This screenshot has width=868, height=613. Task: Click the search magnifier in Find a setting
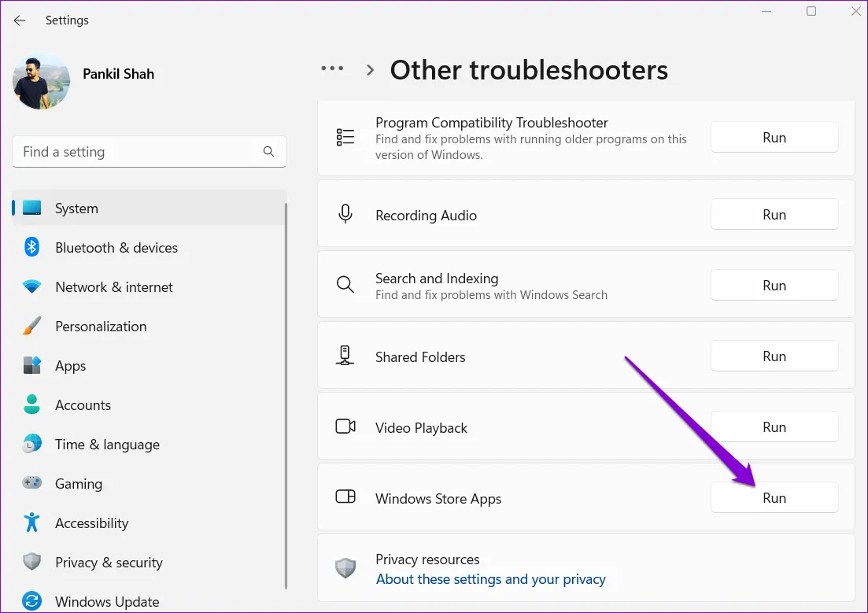[x=268, y=152]
